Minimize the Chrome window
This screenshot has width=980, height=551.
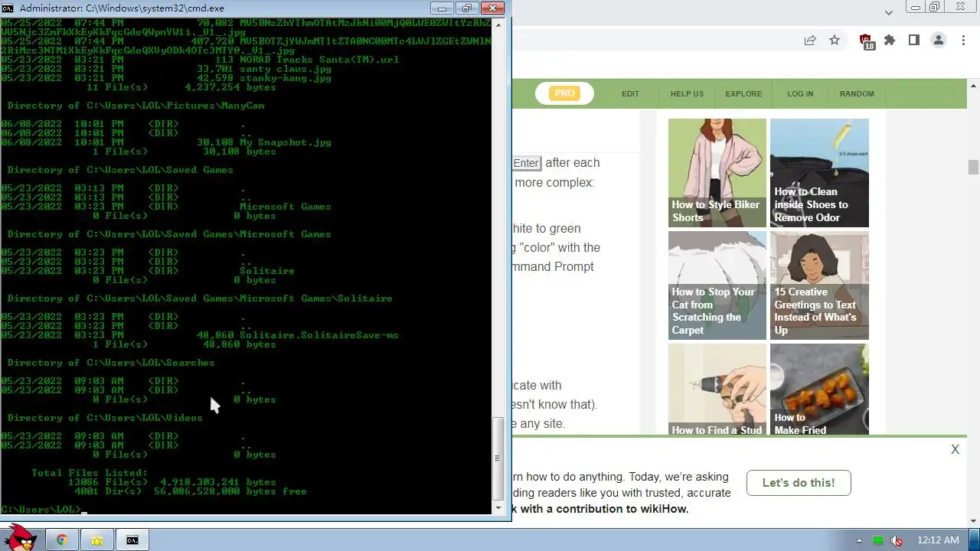914,7
